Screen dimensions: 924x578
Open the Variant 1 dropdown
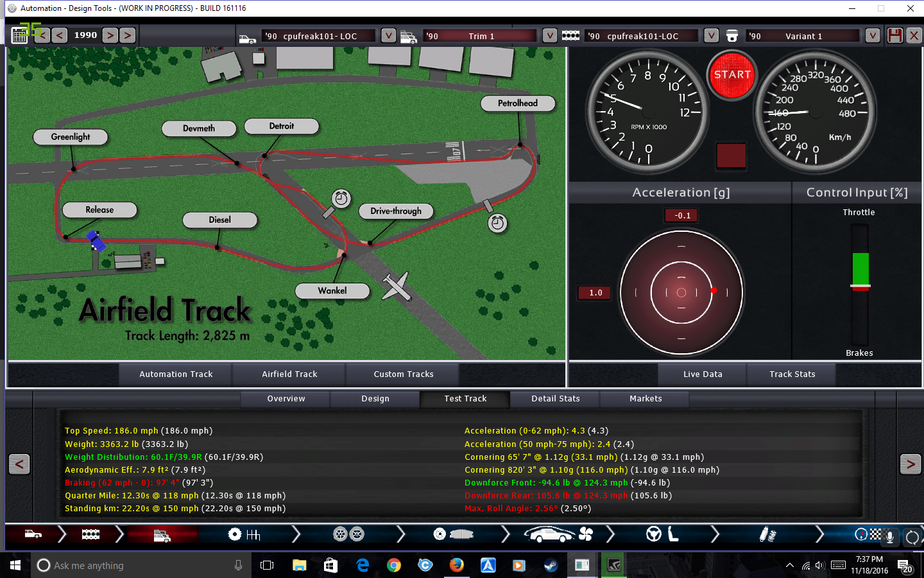(x=872, y=35)
